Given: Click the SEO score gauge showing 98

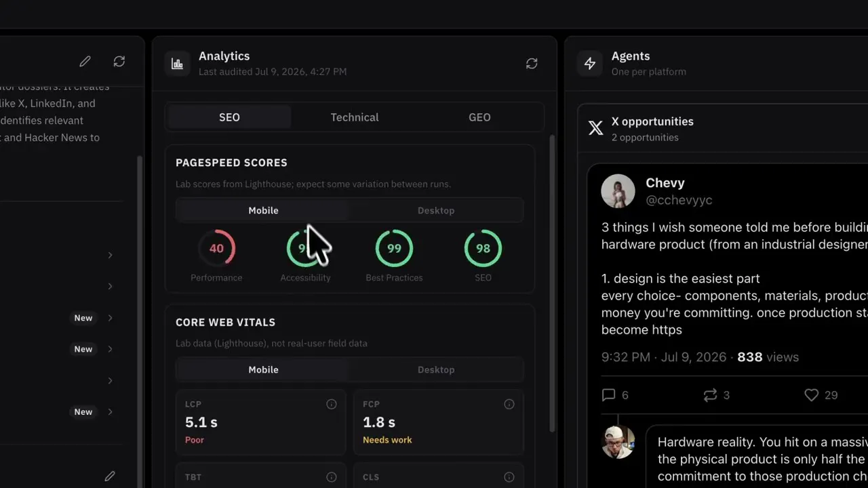Looking at the screenshot, I should (x=483, y=248).
